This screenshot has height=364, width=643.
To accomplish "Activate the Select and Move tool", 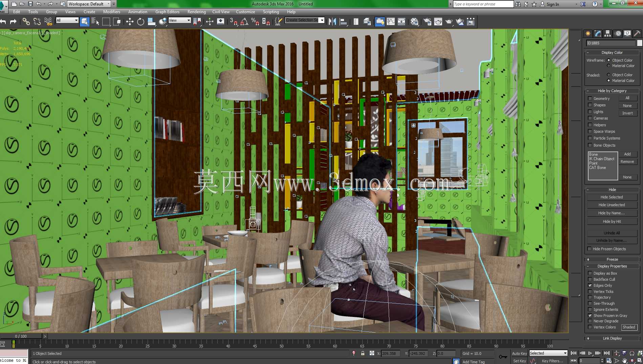I will click(130, 22).
